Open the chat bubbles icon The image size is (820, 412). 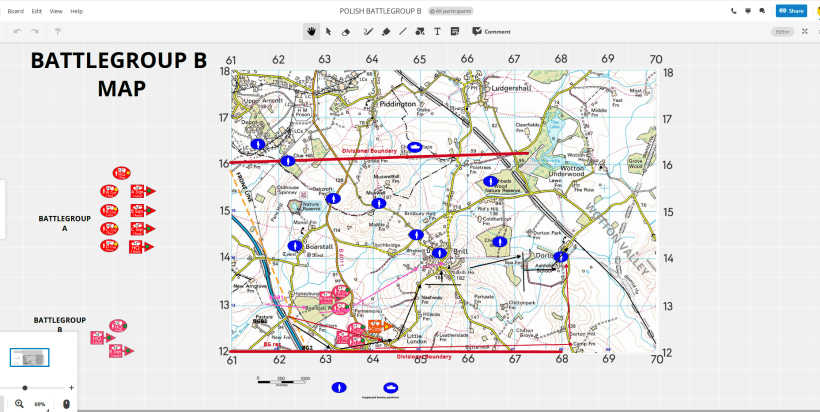(x=762, y=11)
